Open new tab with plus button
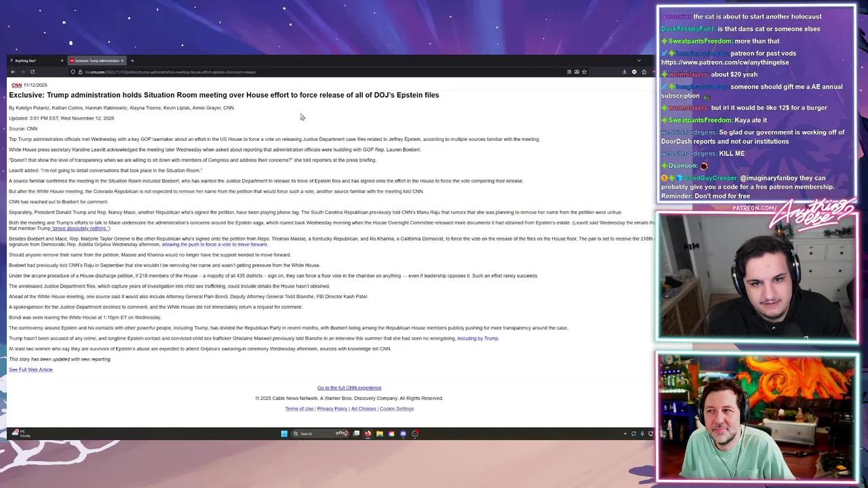Screen dimensions: 868x488 (x=132, y=61)
